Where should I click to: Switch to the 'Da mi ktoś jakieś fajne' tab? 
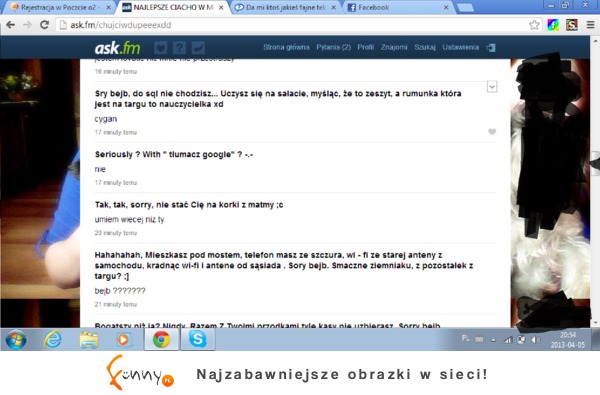point(285,7)
